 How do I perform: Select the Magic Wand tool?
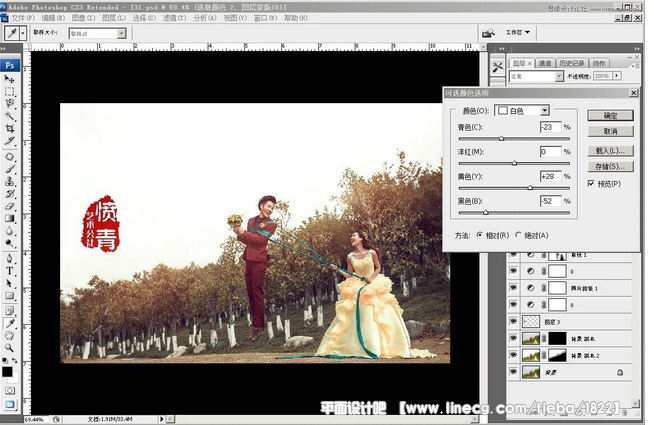coord(9,116)
